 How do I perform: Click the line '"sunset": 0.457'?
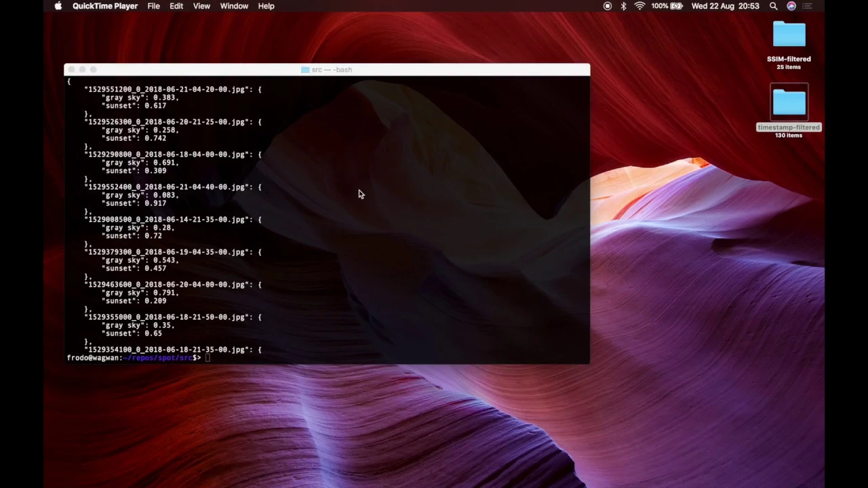point(134,268)
